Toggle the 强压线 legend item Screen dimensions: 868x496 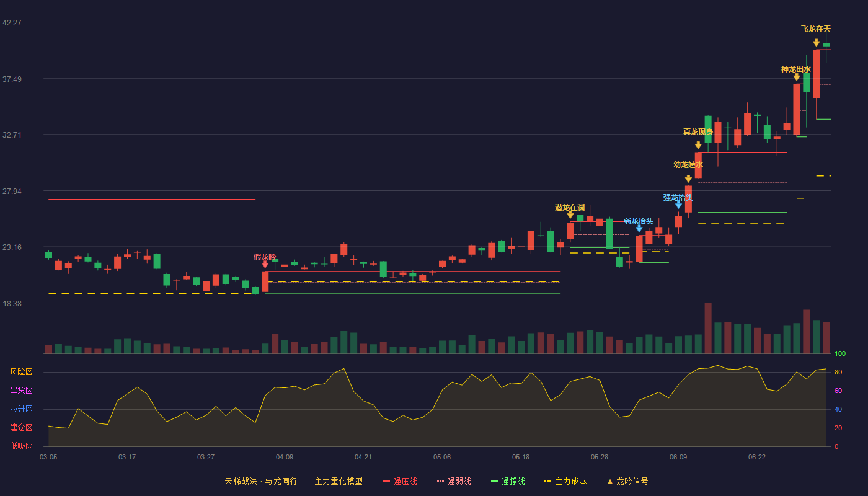click(400, 481)
